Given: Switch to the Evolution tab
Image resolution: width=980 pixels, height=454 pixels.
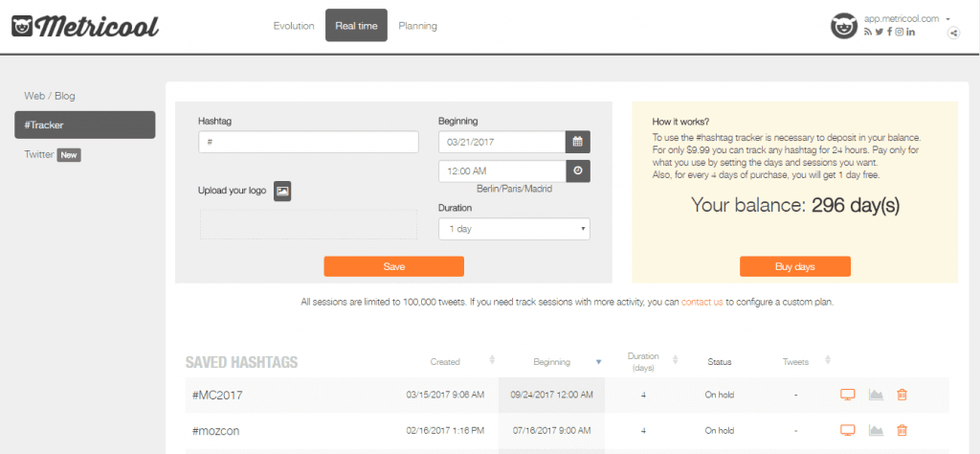Looking at the screenshot, I should pyautogui.click(x=294, y=26).
